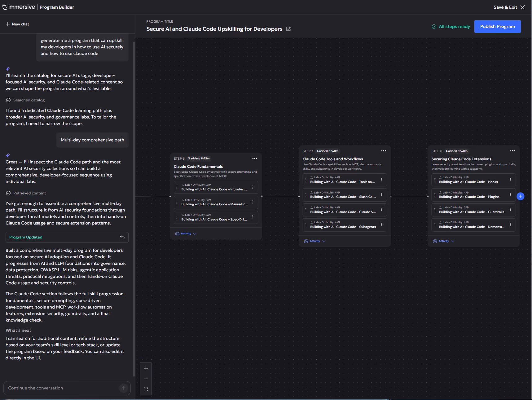Click the Multi-day comprehensive path message
The width and height of the screenshot is (532, 400).
[92, 140]
